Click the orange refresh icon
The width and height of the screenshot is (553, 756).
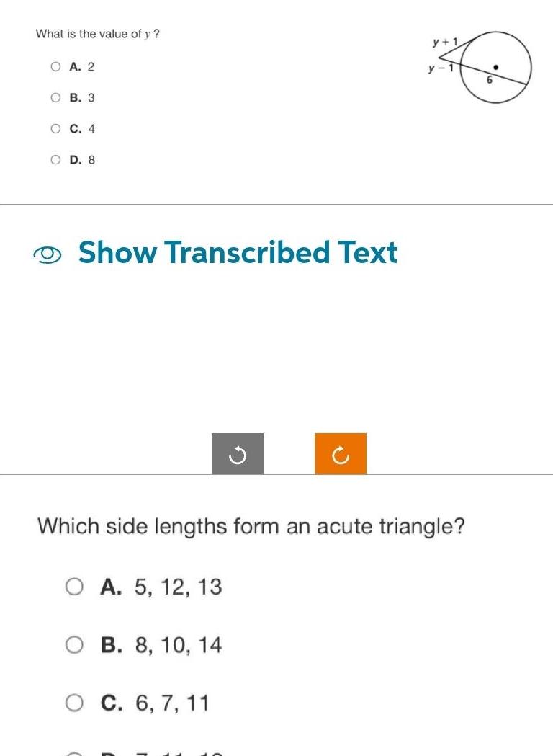tap(341, 454)
